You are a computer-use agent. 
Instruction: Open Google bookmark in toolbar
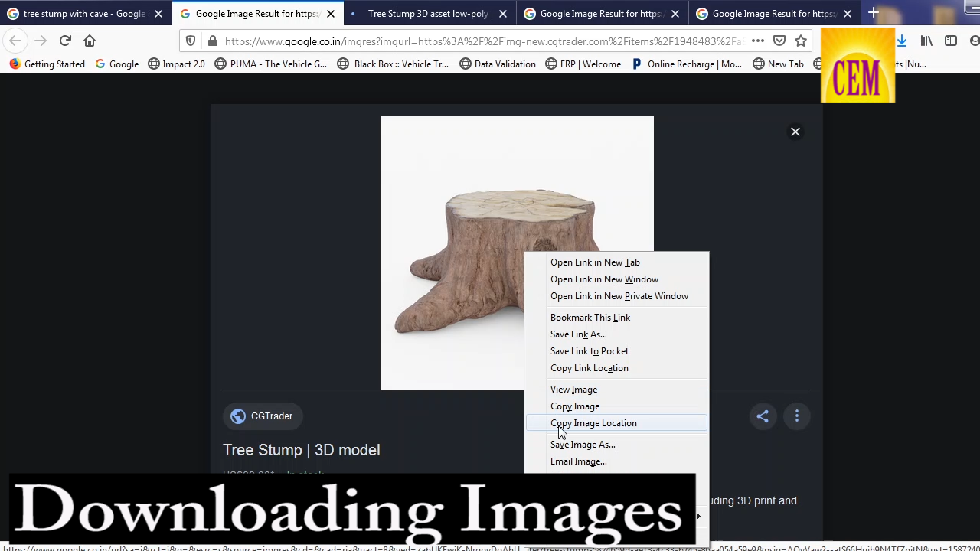pos(117,64)
